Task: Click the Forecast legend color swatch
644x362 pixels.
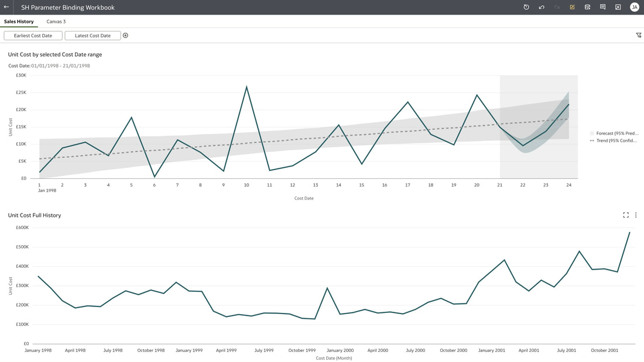Action: click(x=592, y=133)
